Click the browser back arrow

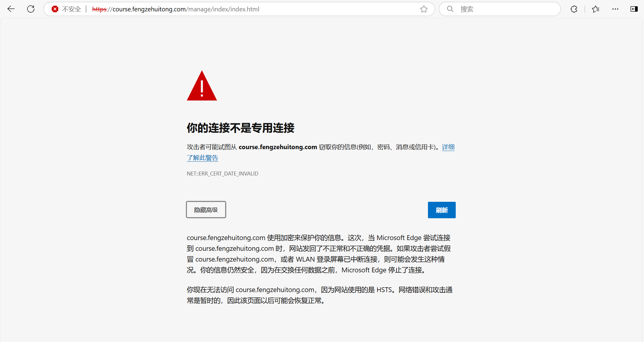(11, 9)
